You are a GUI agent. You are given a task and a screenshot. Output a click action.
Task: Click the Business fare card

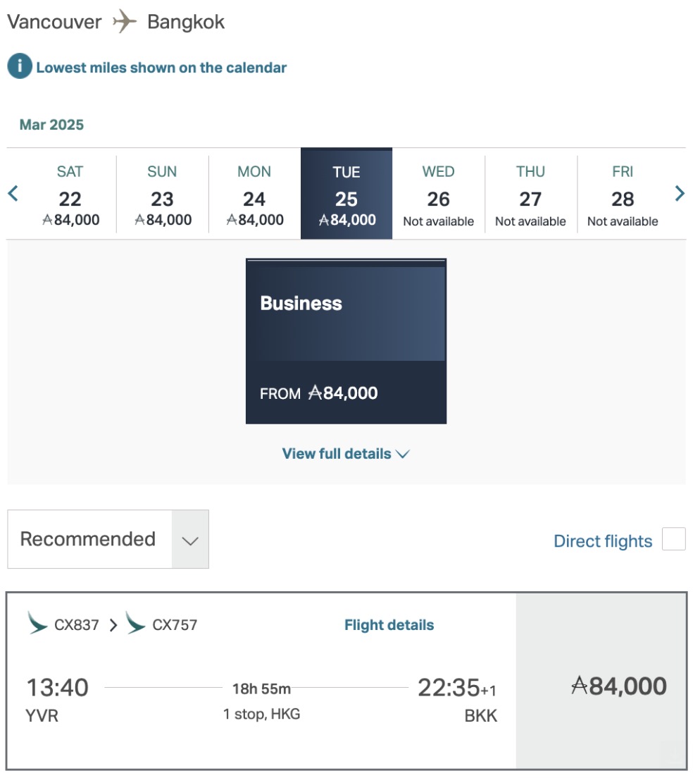click(x=346, y=340)
